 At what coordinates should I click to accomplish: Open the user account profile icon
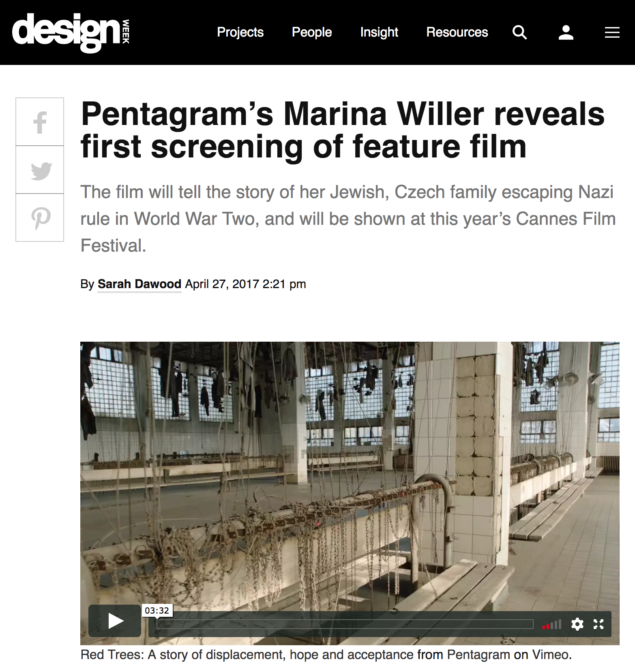[x=566, y=32]
